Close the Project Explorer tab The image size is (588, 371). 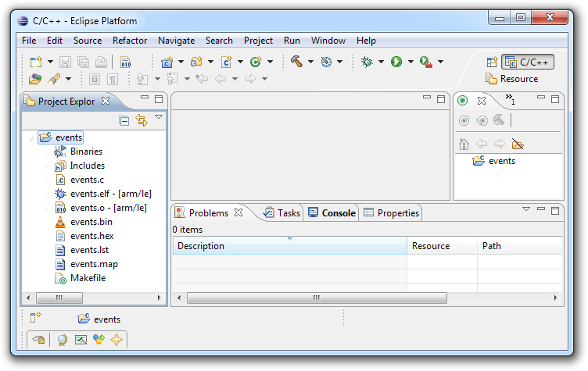click(x=106, y=101)
